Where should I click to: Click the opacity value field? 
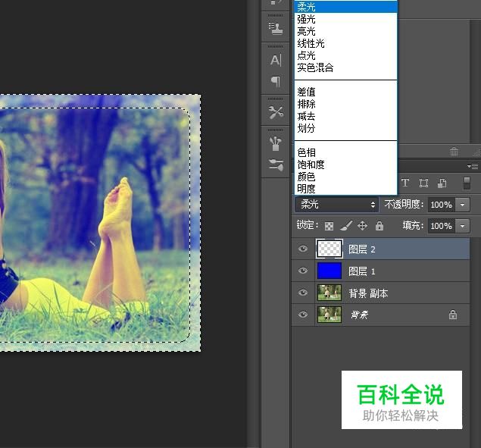coord(442,205)
